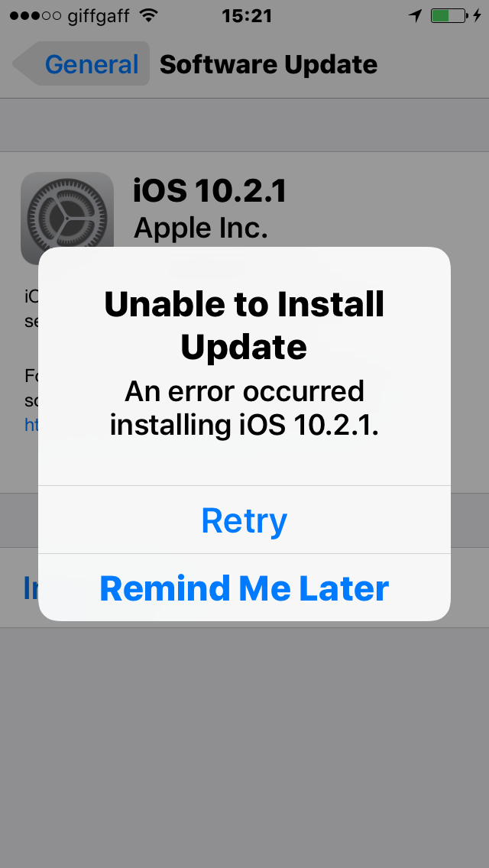Tap the signal strength dots
This screenshot has height=868, width=489.
[35, 16]
